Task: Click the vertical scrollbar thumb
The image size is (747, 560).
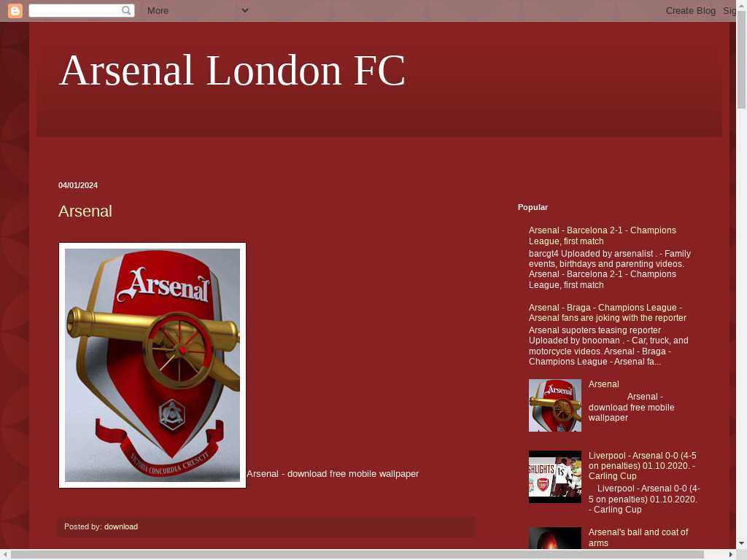Action: 741,60
